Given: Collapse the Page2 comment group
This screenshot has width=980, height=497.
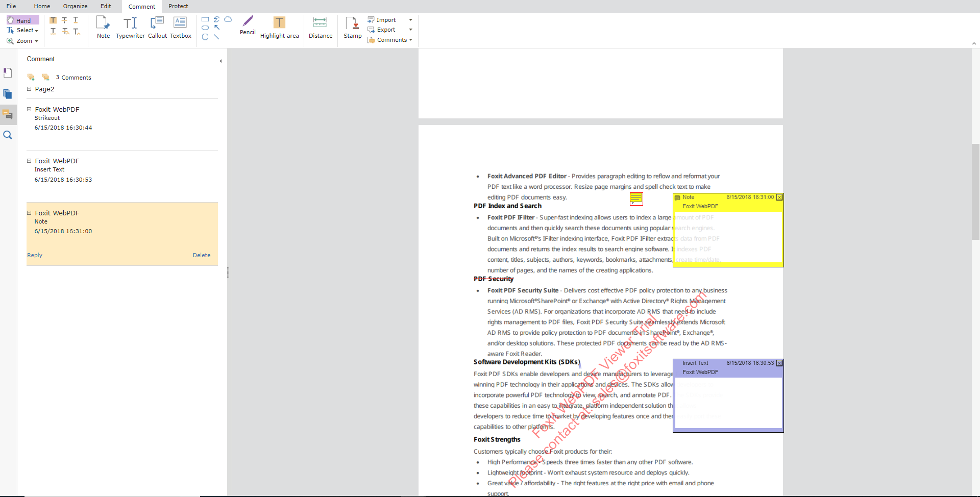Looking at the screenshot, I should (x=29, y=89).
